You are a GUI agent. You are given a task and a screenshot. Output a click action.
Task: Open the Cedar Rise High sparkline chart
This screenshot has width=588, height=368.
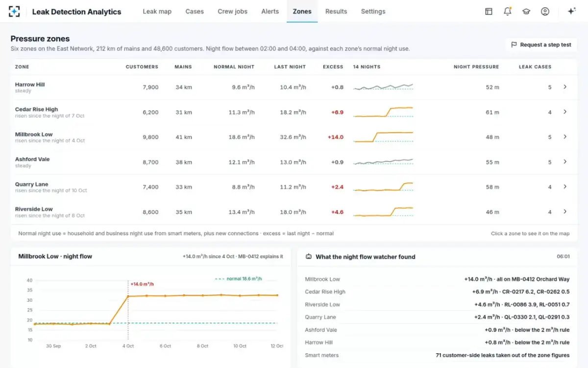tap(383, 112)
